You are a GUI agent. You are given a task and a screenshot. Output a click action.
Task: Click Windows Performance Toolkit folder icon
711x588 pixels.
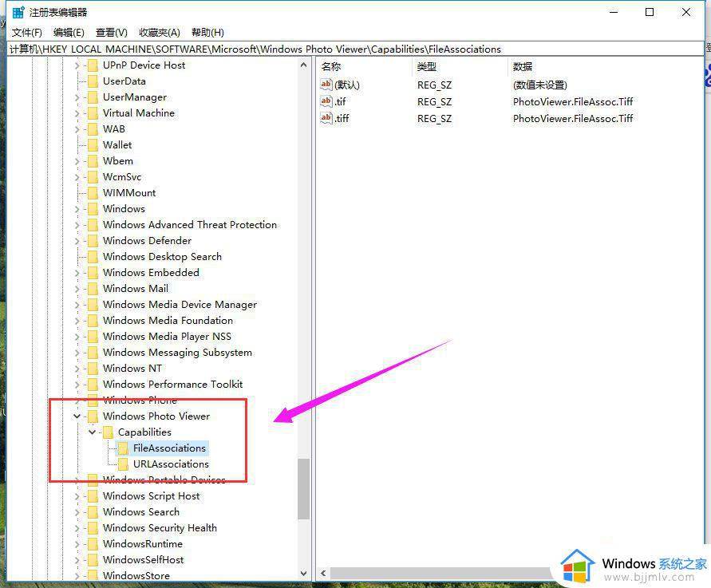pos(93,385)
